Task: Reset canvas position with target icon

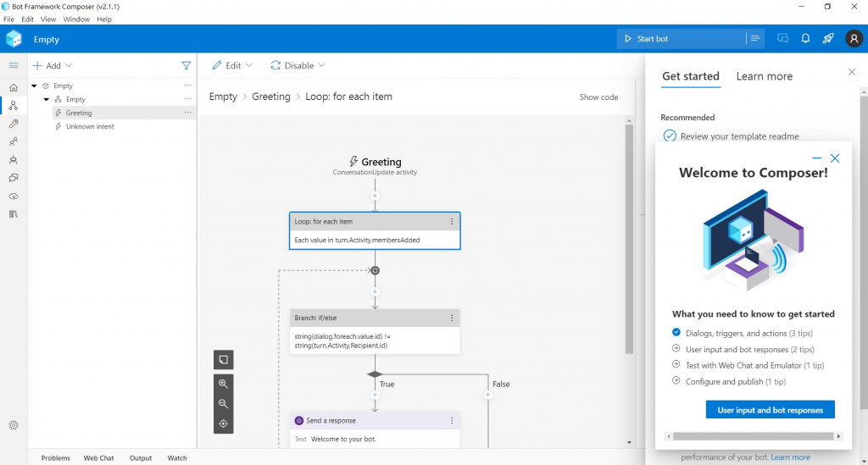Action: (223, 423)
